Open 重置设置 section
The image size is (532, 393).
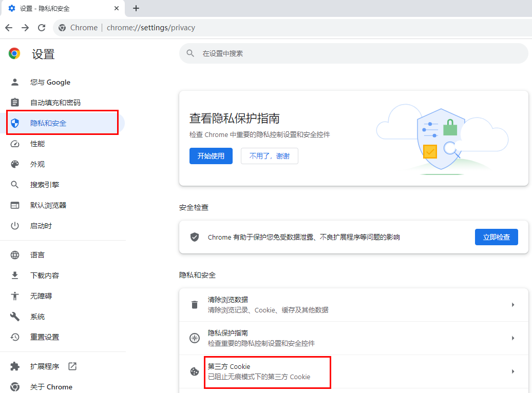63,337
